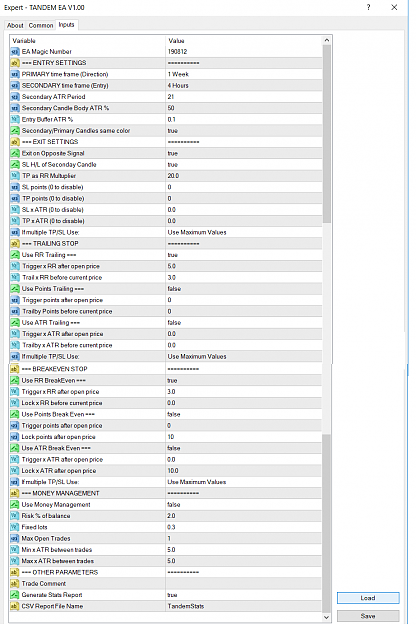The image size is (416, 625).
Task: Select the Inputs tab
Action: pyautogui.click(x=67, y=25)
